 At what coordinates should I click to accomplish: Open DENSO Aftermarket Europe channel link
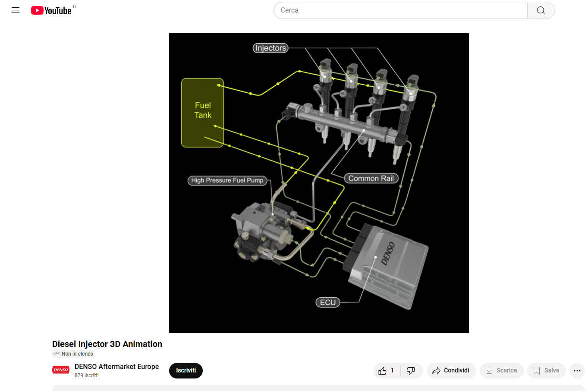pyautogui.click(x=116, y=366)
